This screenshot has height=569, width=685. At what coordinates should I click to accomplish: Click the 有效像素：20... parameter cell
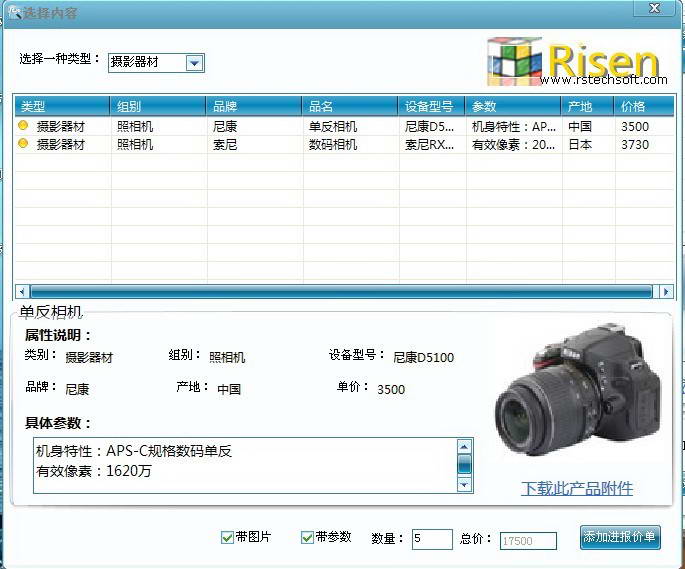point(514,145)
